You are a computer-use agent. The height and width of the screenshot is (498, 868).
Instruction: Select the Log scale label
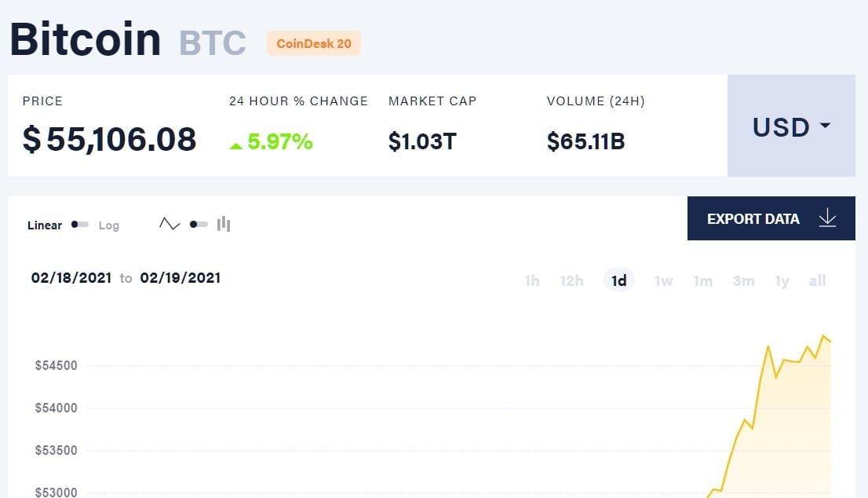[x=108, y=225]
